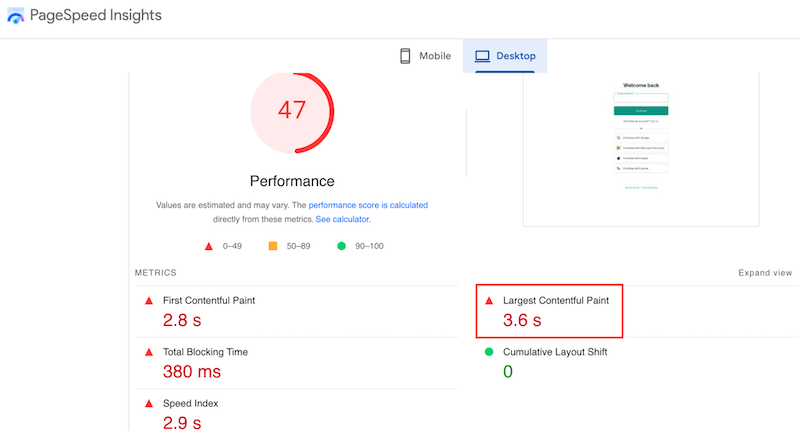This screenshot has width=800, height=431.
Task: Click the desktop laptop icon
Action: 482,56
